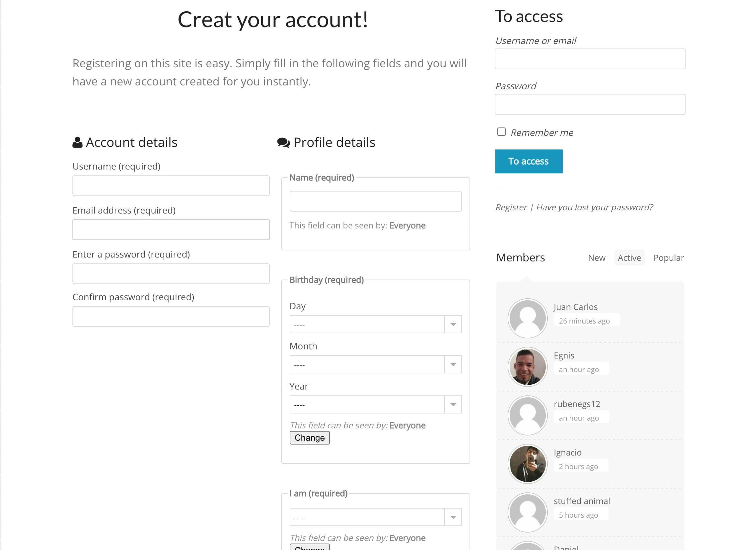This screenshot has height=550, width=756.
Task: Expand the I am dropdown
Action: click(375, 517)
